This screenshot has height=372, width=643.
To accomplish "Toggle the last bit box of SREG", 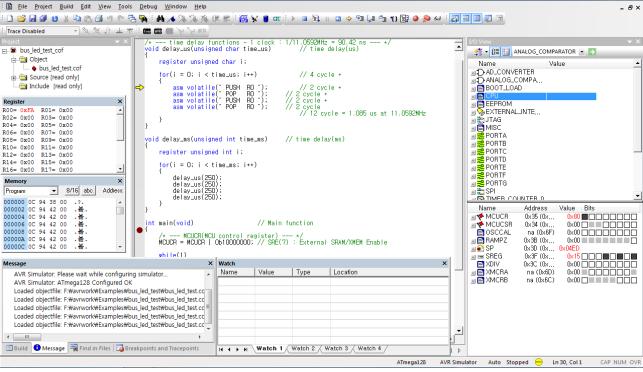I will coord(634,256).
